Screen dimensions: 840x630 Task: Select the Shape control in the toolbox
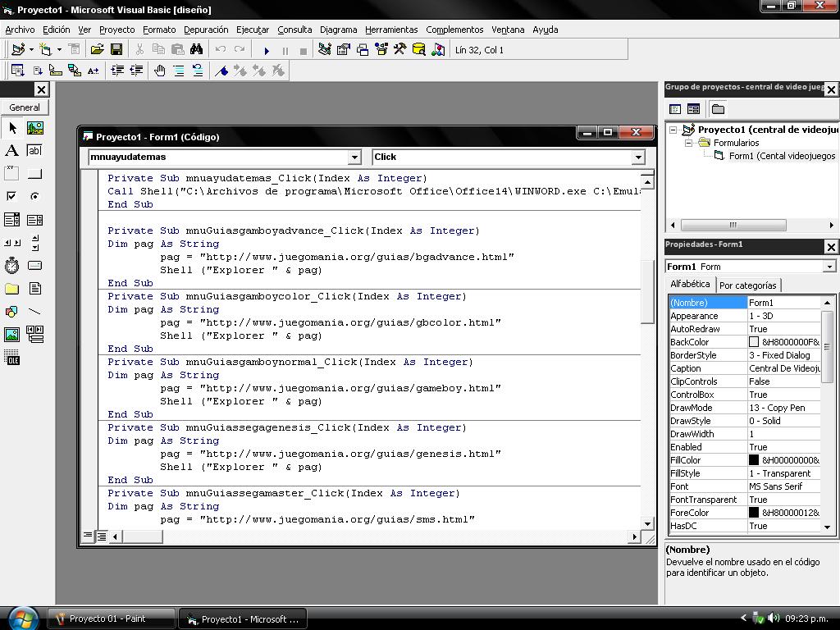tap(11, 311)
